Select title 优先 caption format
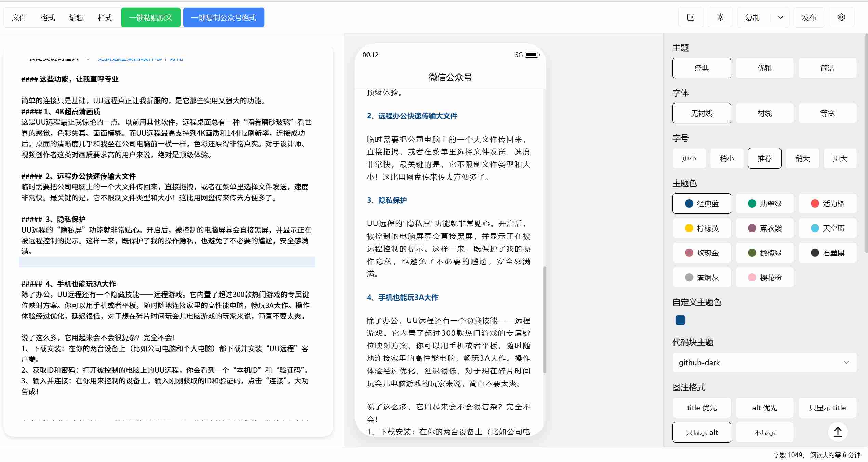The width and height of the screenshot is (868, 462). (702, 408)
